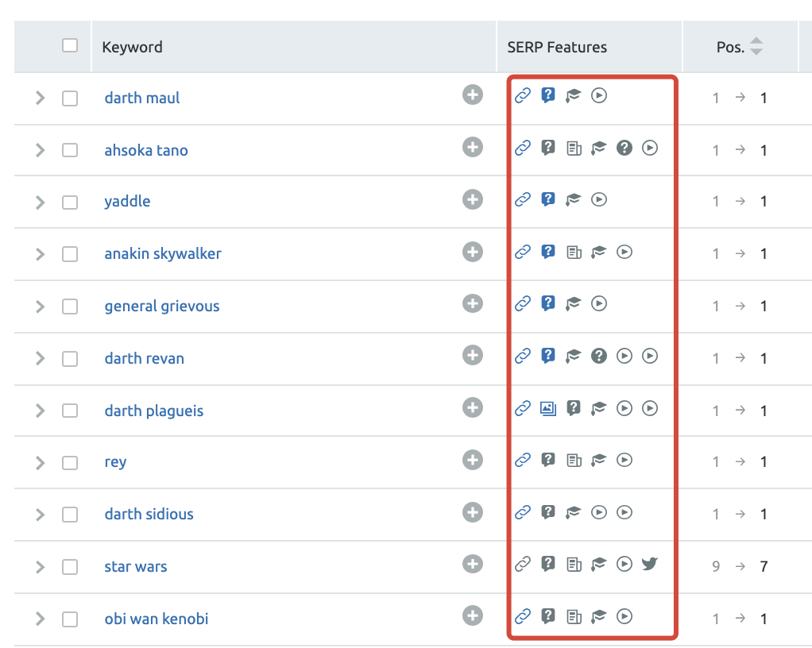This screenshot has height=648, width=812.
Task: Expand the ahsoka tano row chevron
Action: point(40,150)
